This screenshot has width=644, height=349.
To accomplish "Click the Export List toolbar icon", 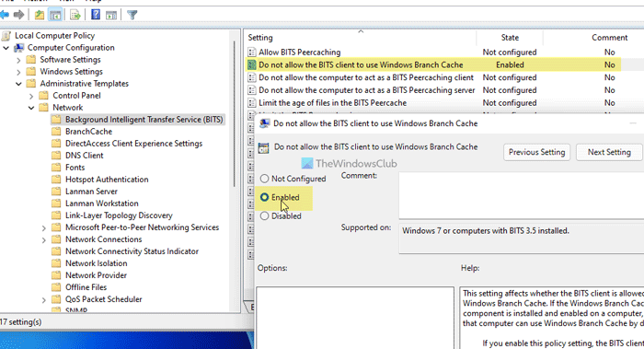I will click(75, 16).
